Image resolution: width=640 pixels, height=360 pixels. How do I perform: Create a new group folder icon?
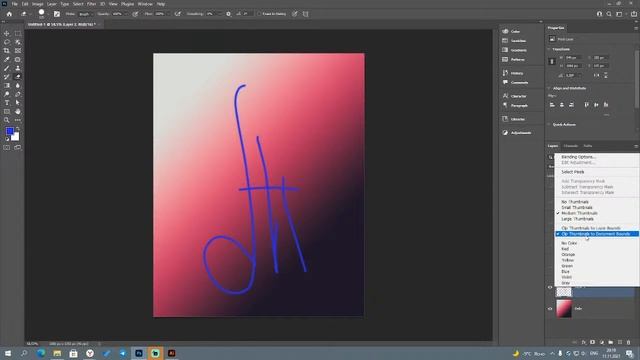(611, 342)
